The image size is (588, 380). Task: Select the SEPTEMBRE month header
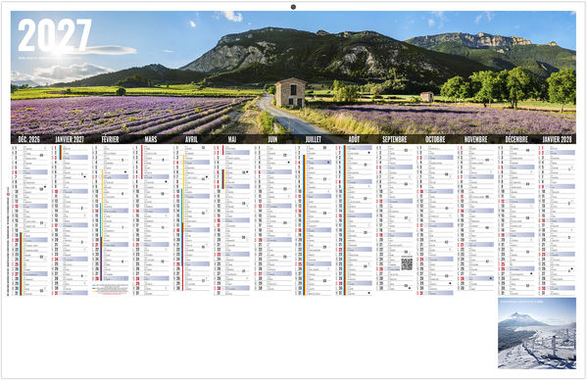(395, 139)
